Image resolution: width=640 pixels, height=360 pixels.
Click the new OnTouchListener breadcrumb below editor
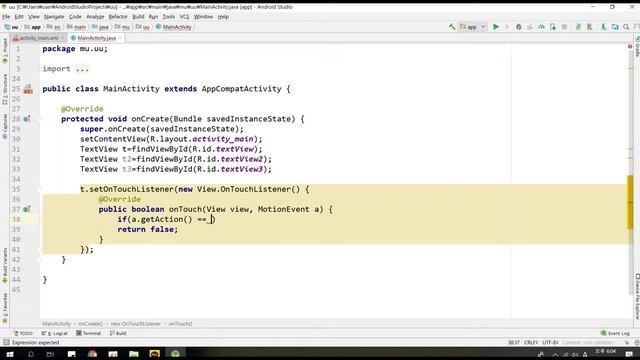[x=136, y=324]
